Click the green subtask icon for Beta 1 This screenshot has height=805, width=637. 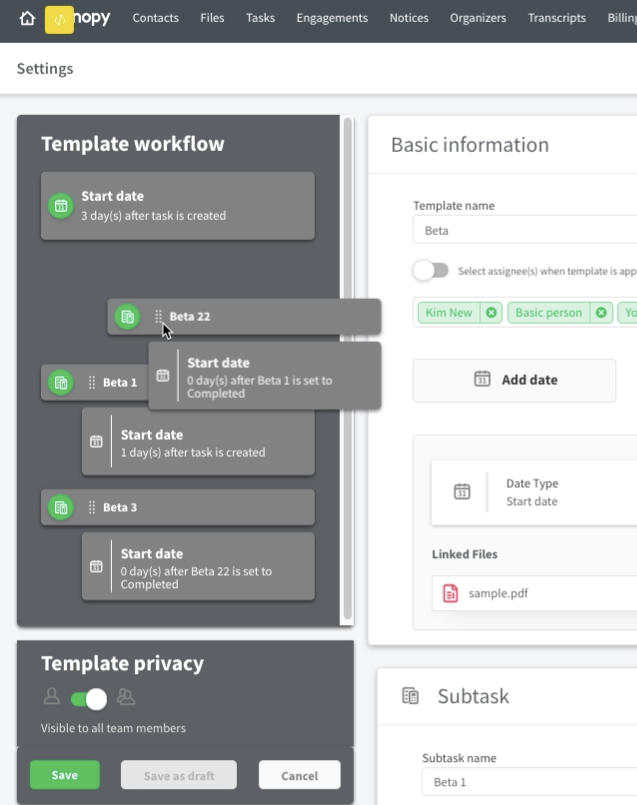coord(61,382)
